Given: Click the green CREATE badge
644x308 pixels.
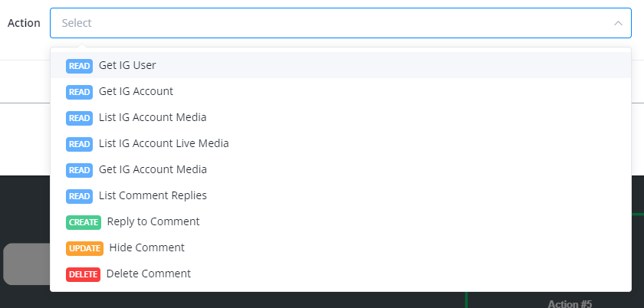Looking at the screenshot, I should pyautogui.click(x=84, y=222).
